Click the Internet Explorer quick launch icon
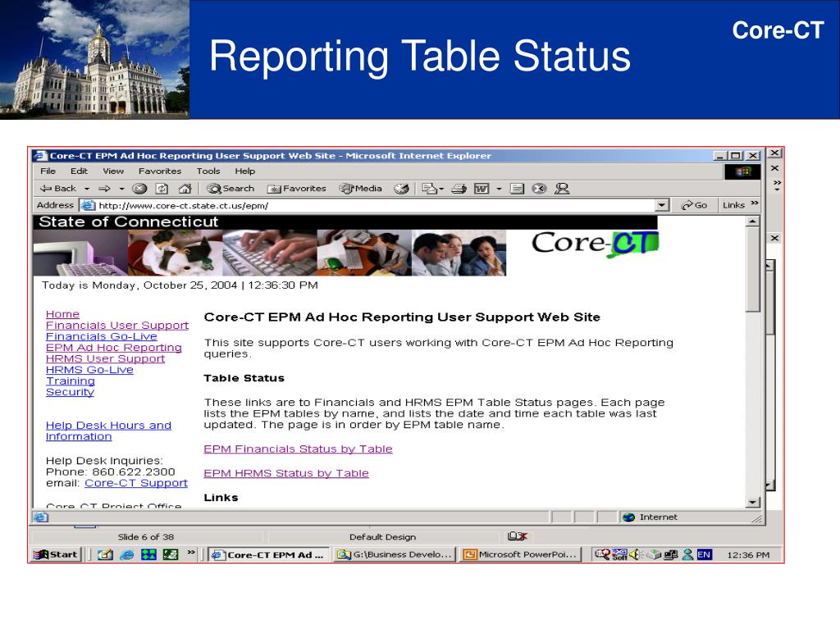 point(127,555)
